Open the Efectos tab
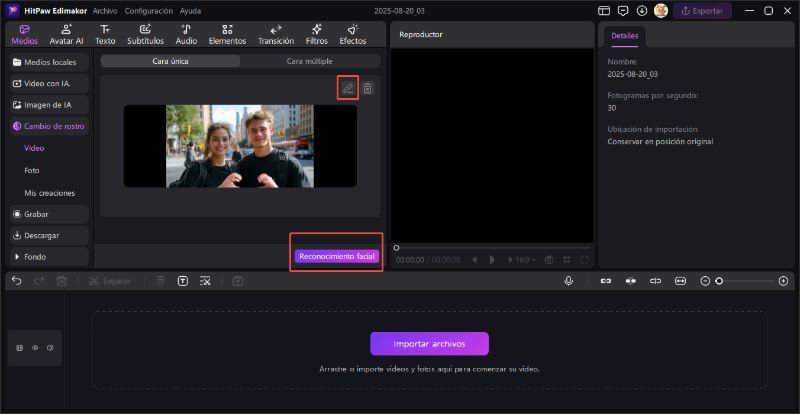The image size is (800, 414). 353,35
